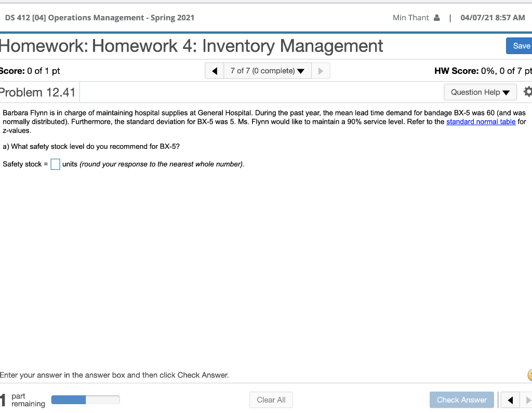This screenshot has height=413, width=532.
Task: Click the Question Help dropdown arrow
Action: point(506,92)
